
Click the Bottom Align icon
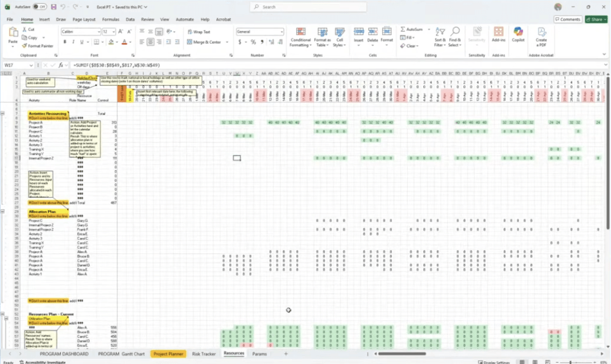(159, 32)
